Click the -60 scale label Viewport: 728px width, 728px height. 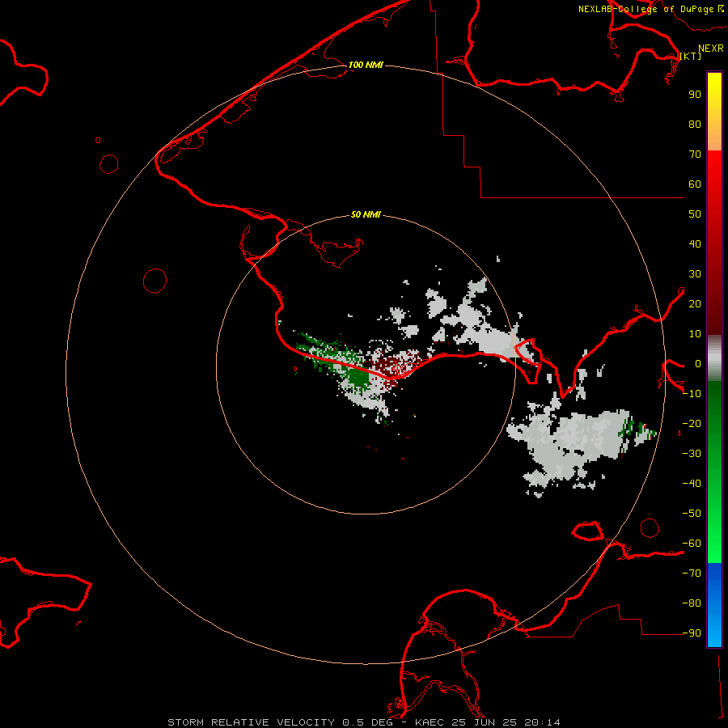(692, 544)
